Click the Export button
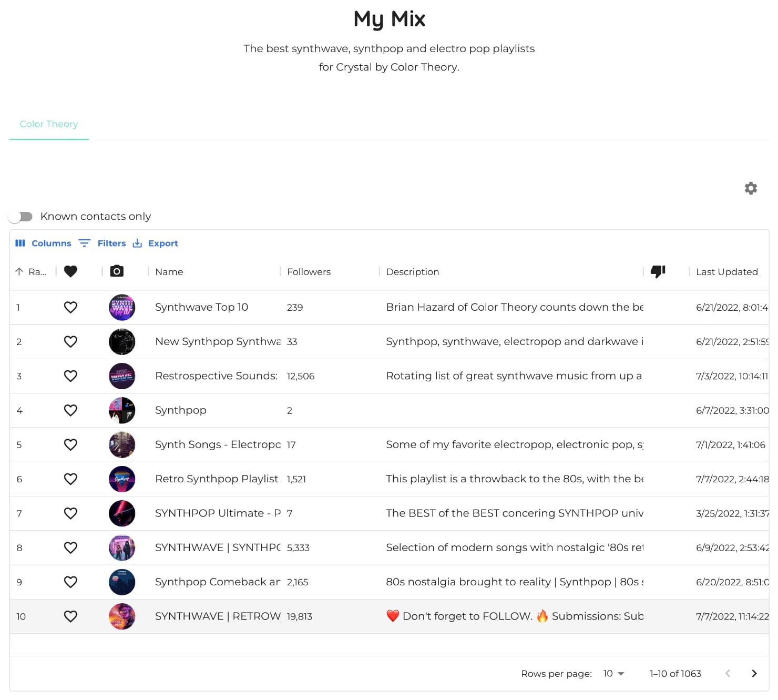Screen dimensions: 778x700 pyautogui.click(x=155, y=244)
